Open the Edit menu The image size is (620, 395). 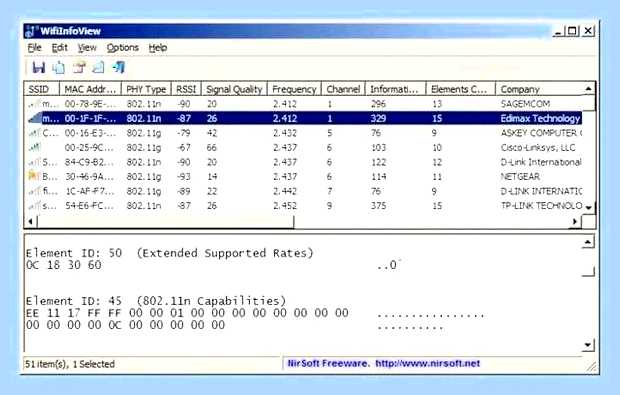tap(59, 48)
